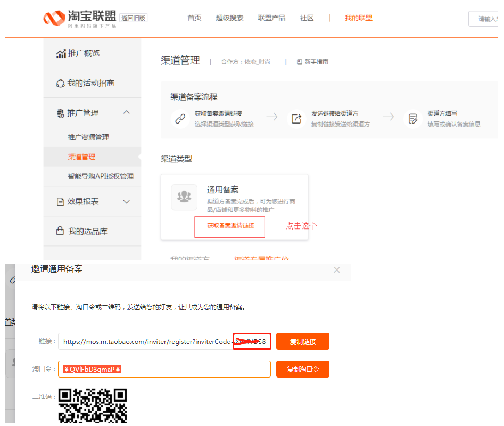This screenshot has width=504, height=426.
Task: Click the link icon for 获取备案邀请链接 step
Action: 180,119
